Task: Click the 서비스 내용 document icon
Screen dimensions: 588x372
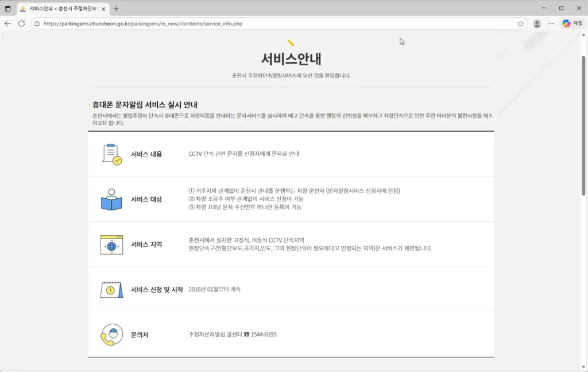Action: [111, 154]
